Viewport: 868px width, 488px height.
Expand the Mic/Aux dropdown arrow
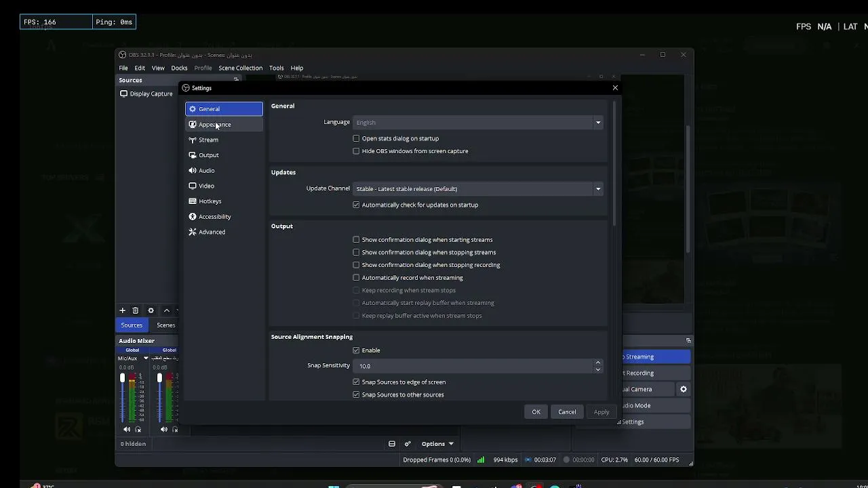[x=146, y=359]
